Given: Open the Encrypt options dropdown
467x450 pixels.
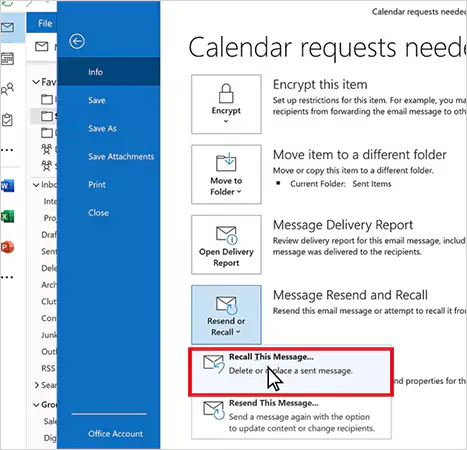Looking at the screenshot, I should point(226,104).
